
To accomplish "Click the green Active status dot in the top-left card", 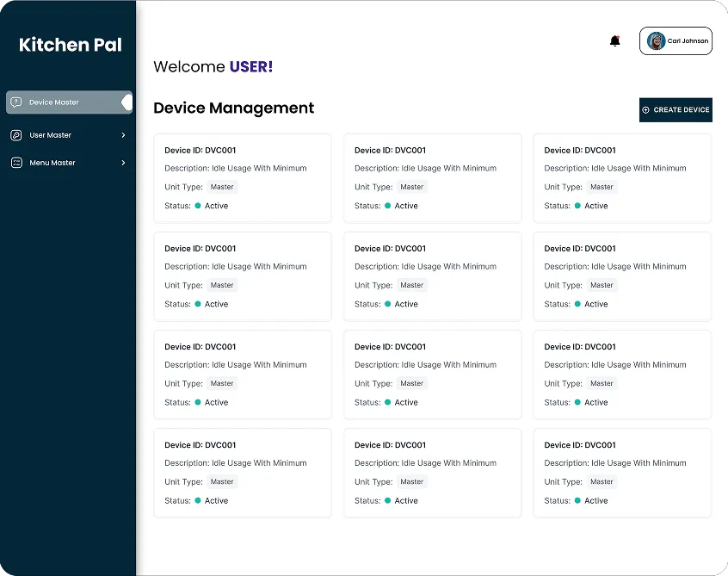I will tap(197, 206).
